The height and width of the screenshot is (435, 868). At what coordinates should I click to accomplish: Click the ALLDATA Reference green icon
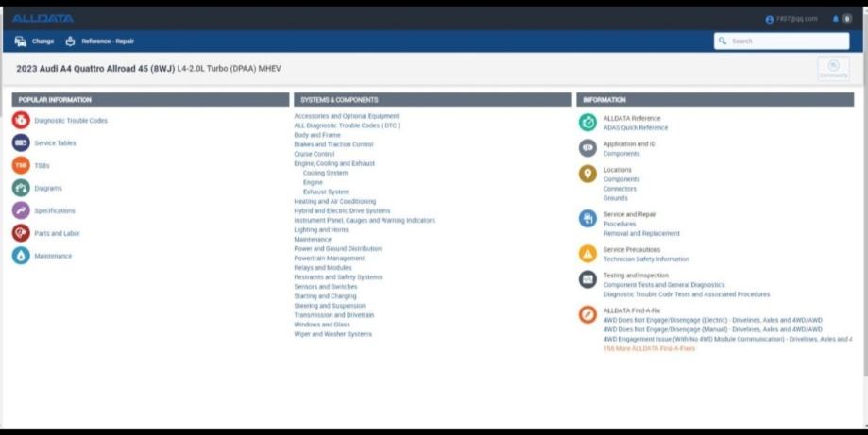[587, 122]
